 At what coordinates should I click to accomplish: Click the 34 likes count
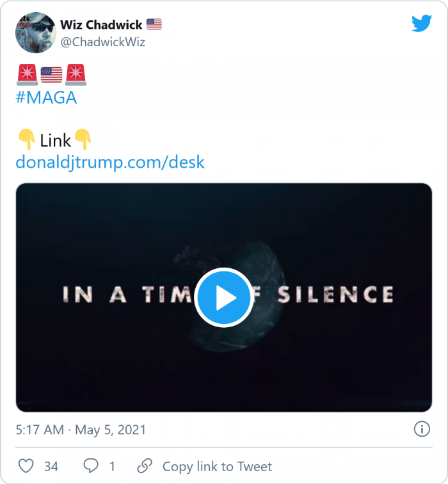(x=51, y=466)
